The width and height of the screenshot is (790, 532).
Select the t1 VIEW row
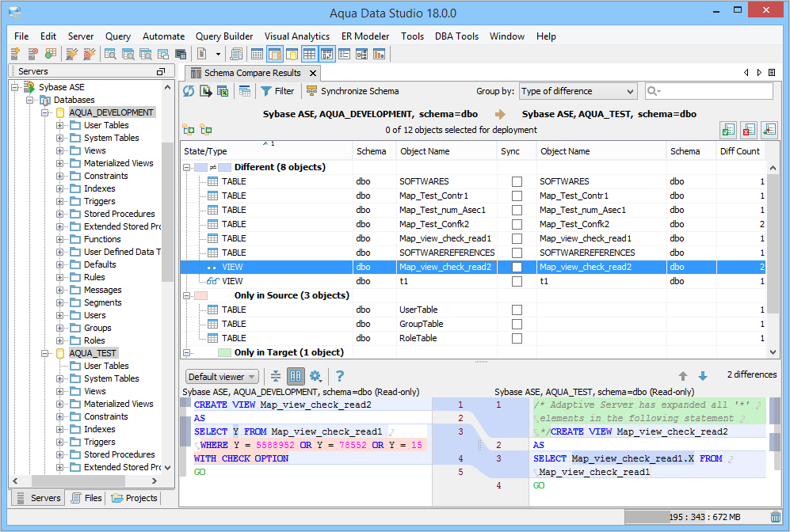[x=472, y=281]
